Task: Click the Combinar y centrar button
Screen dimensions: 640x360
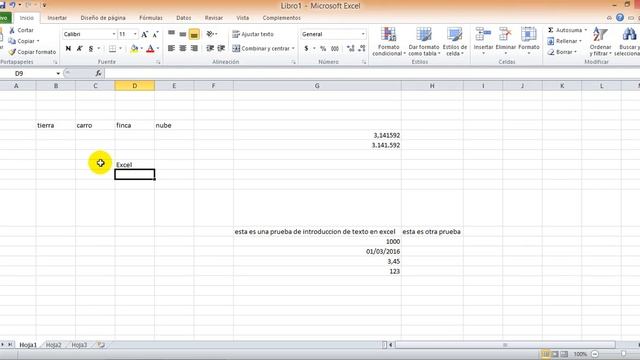Action: 261,49
